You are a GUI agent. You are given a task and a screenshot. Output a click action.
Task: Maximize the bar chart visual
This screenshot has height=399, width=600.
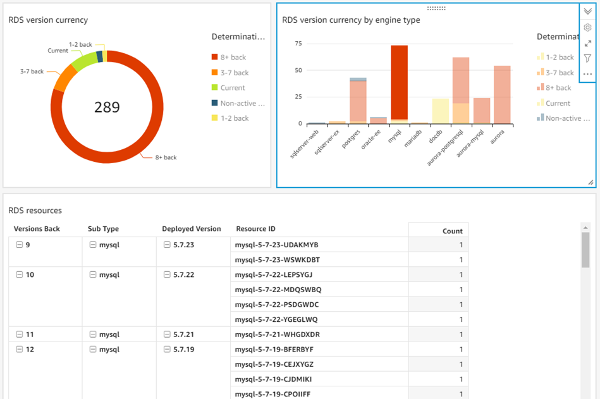588,43
